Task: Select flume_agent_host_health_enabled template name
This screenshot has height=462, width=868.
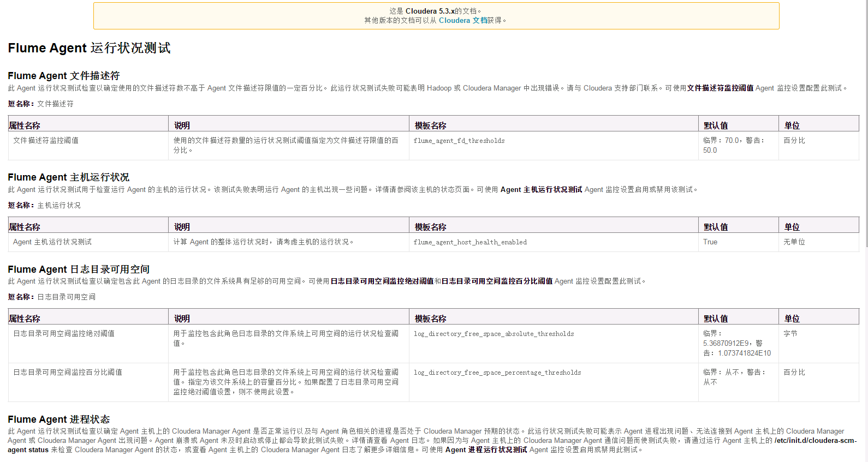Action: click(x=470, y=242)
